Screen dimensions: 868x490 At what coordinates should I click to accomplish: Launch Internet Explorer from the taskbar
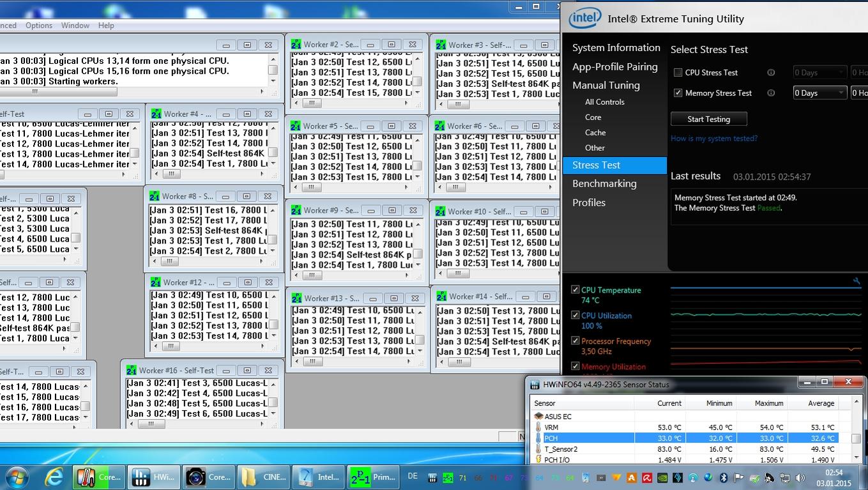(x=54, y=477)
